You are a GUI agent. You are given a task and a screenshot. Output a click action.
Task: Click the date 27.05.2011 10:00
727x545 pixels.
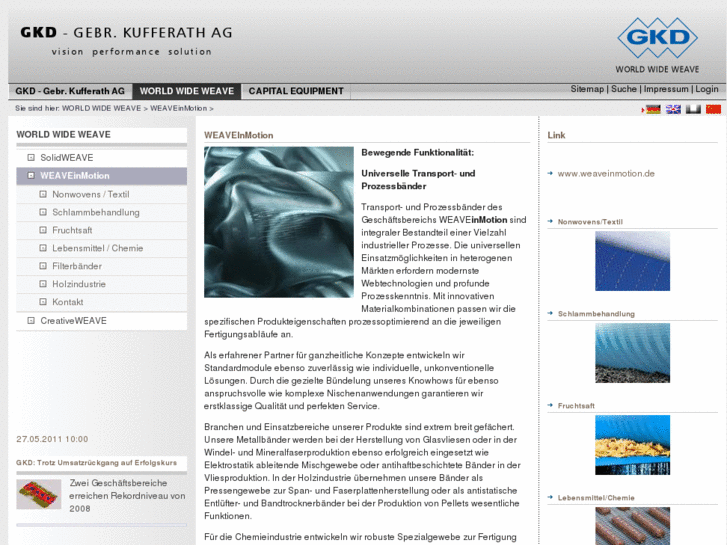(52, 439)
